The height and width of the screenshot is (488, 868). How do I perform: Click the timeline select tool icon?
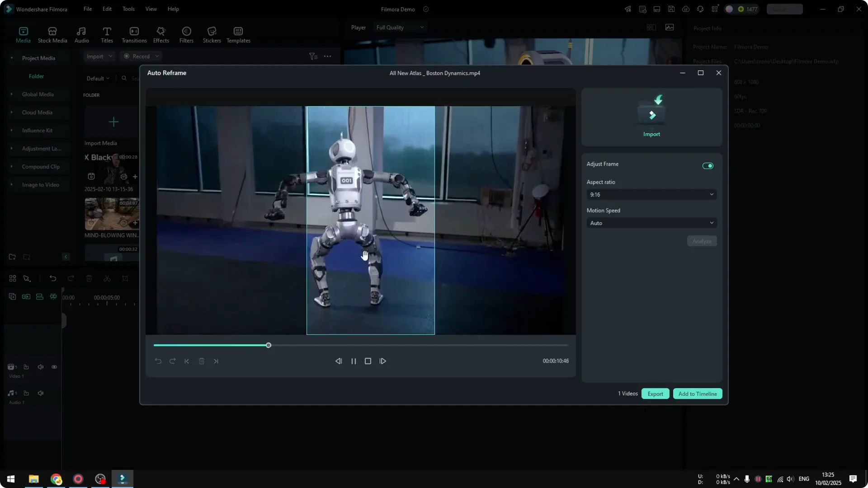coord(27,279)
